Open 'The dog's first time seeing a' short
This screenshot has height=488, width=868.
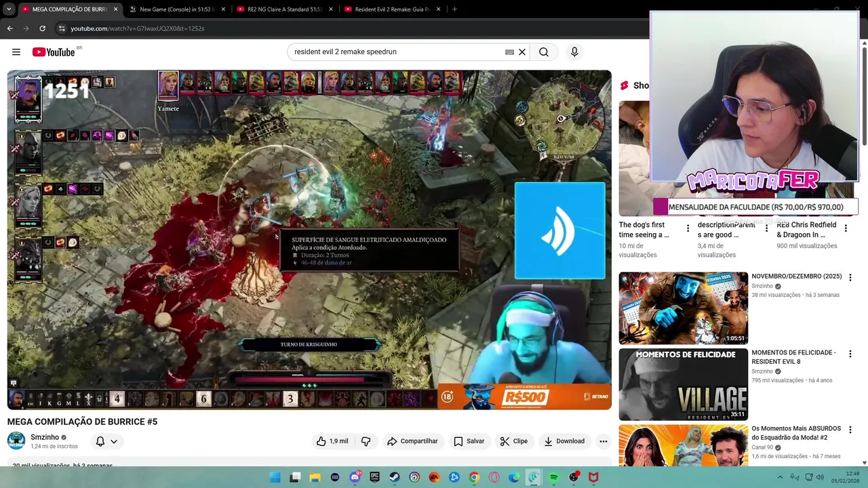click(644, 230)
